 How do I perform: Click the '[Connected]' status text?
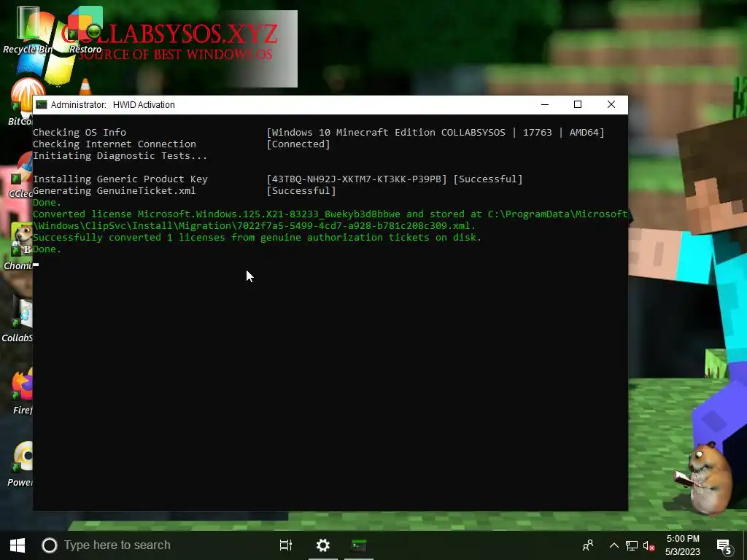(298, 144)
